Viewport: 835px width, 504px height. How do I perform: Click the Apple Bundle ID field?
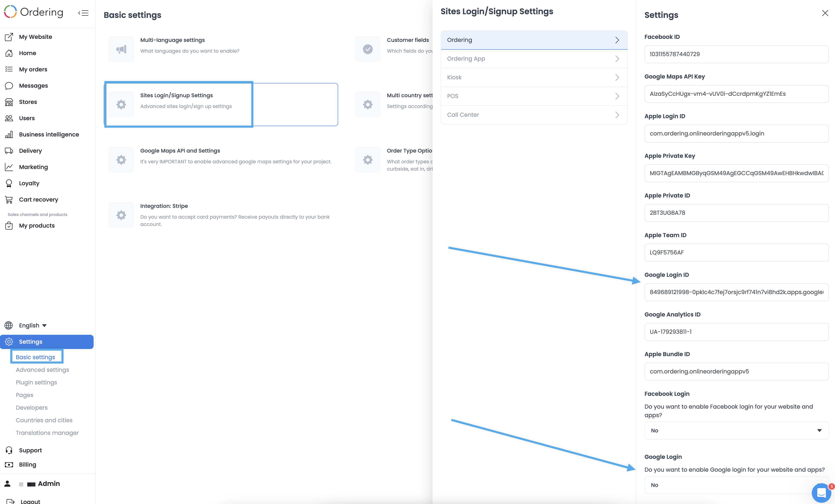[x=736, y=372]
